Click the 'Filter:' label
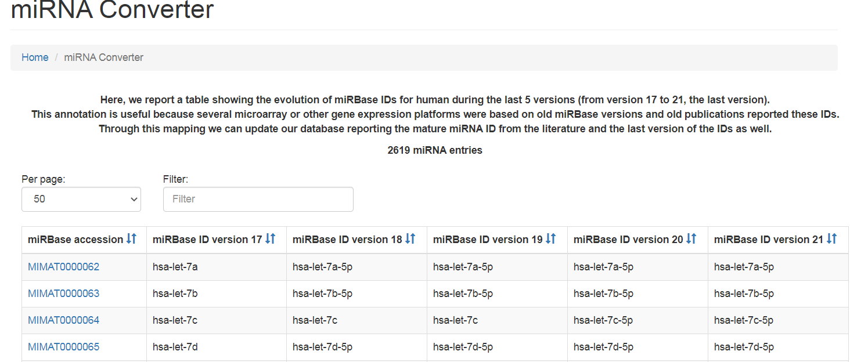Screen dimensions: 868x362 coord(176,179)
